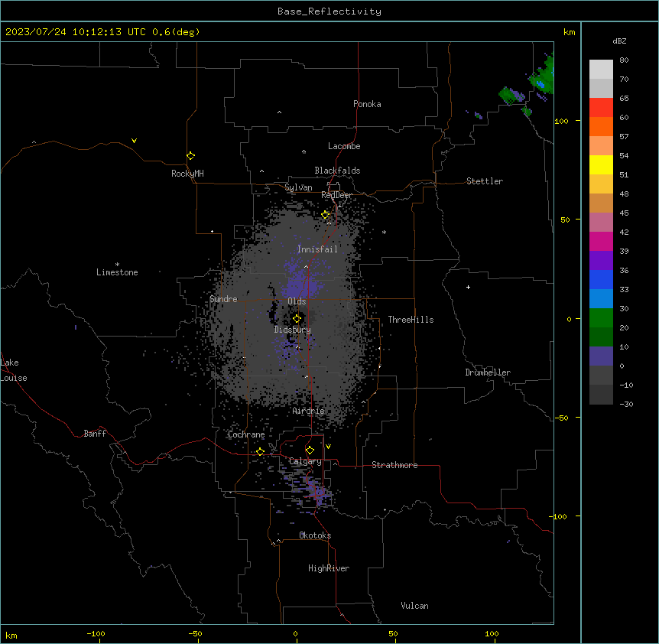Click the Limestone label
The image size is (659, 644).
tap(117, 272)
